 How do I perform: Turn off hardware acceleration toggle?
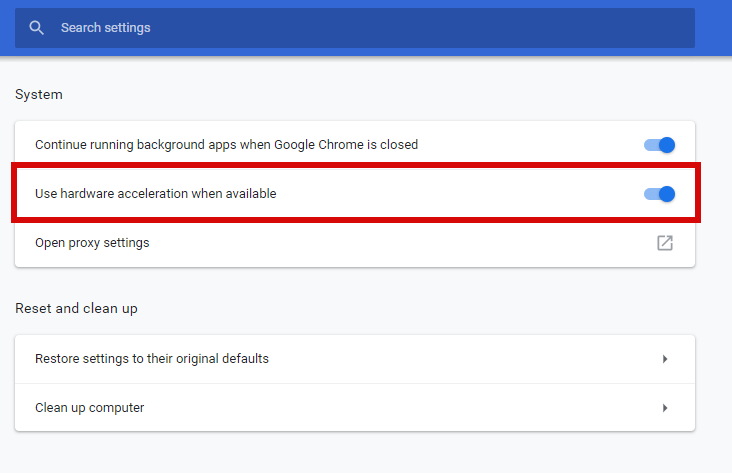point(659,194)
